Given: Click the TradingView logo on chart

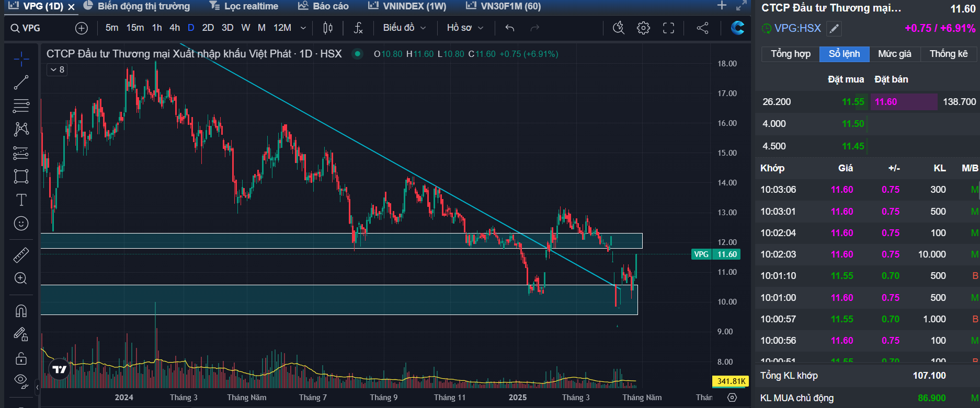Looking at the screenshot, I should [x=60, y=369].
